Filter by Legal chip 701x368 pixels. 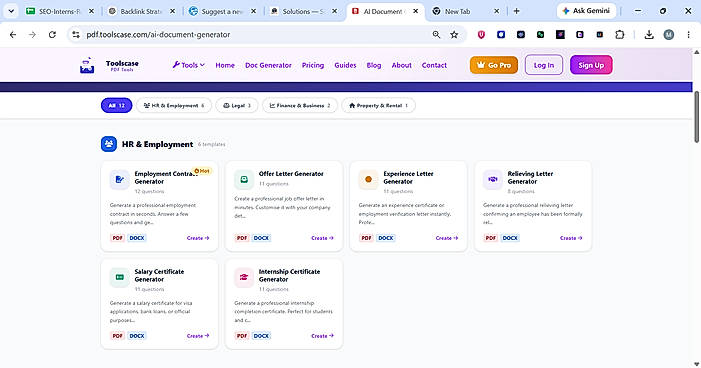tap(237, 106)
